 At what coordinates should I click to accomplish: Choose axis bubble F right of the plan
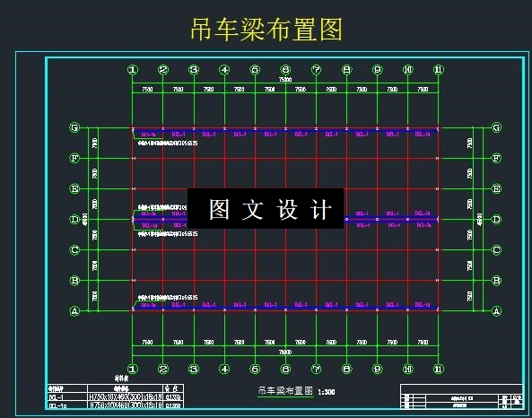click(x=496, y=158)
